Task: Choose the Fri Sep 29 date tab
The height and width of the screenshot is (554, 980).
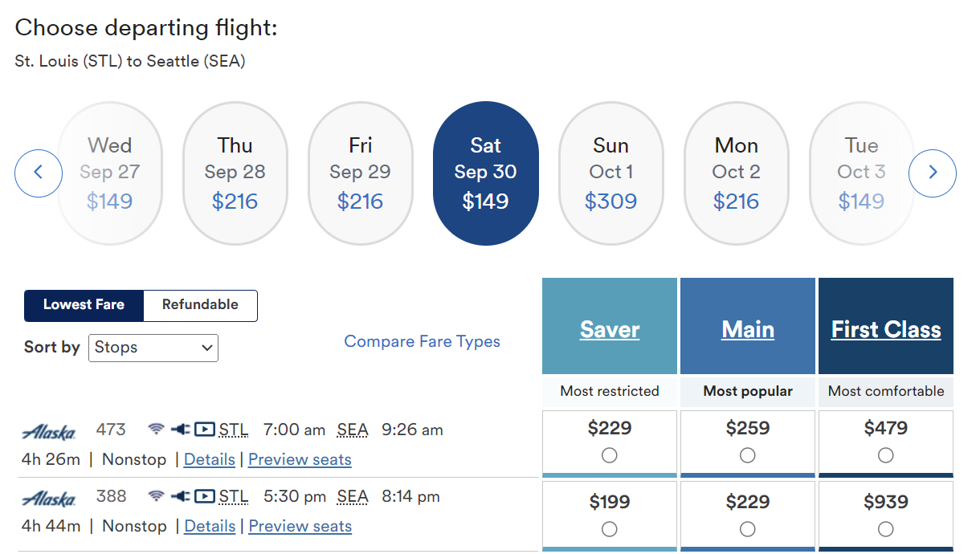Action: 360,173
